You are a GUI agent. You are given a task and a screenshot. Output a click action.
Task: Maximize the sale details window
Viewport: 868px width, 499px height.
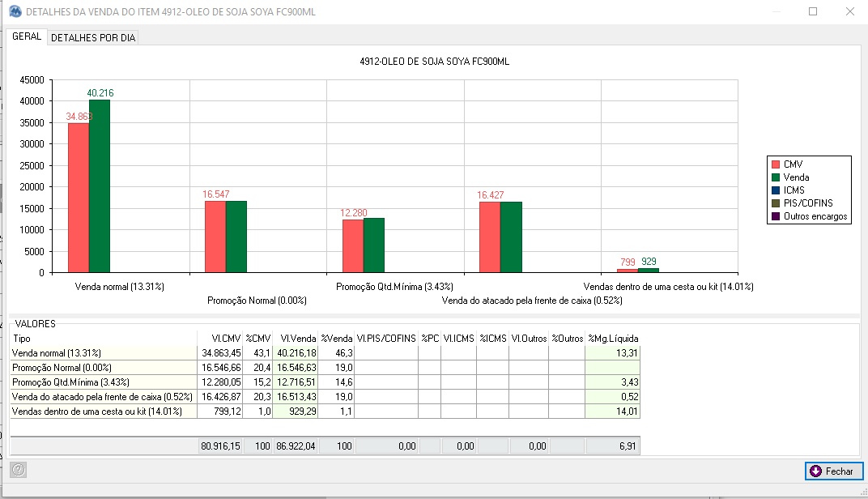813,11
